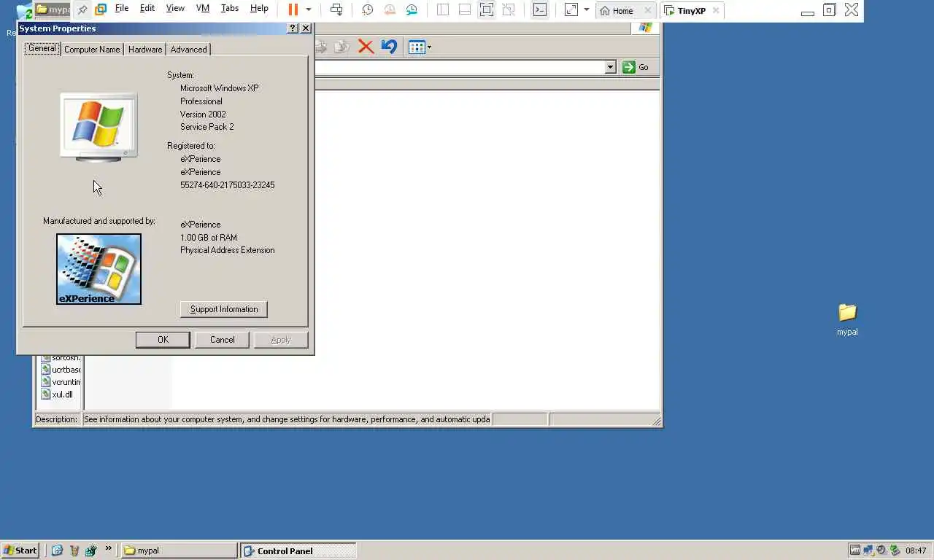Select the xul.dll file
Screen dimensions: 934x560
pos(57,394)
